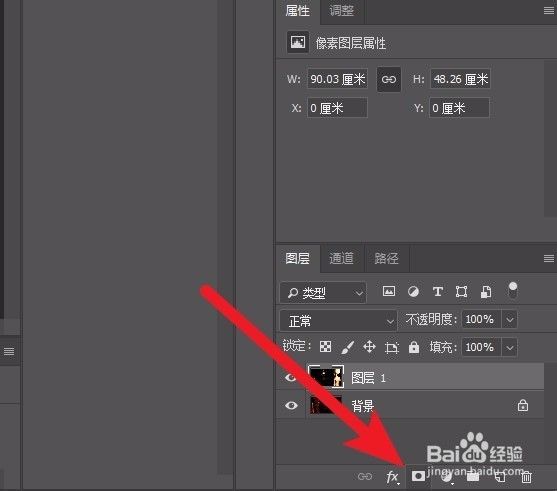The image size is (557, 491).
Task: Filter layers by pixel layers icon
Action: click(389, 292)
